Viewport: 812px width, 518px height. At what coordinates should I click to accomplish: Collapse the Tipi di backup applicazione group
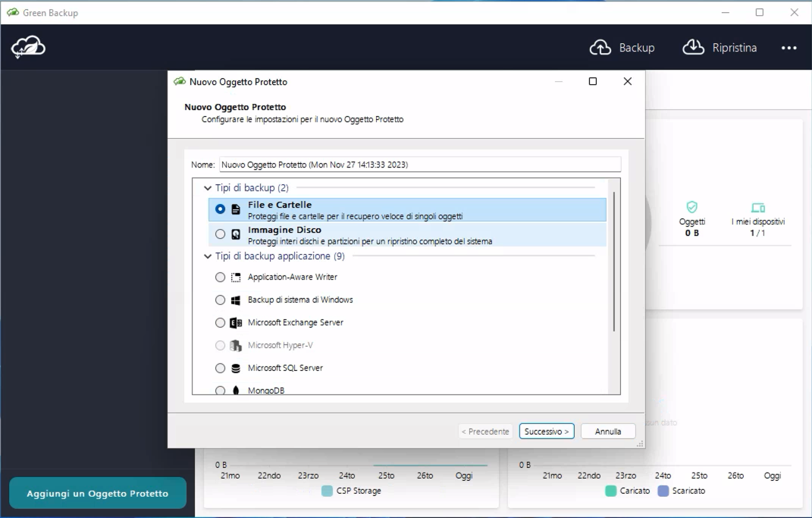pos(208,256)
